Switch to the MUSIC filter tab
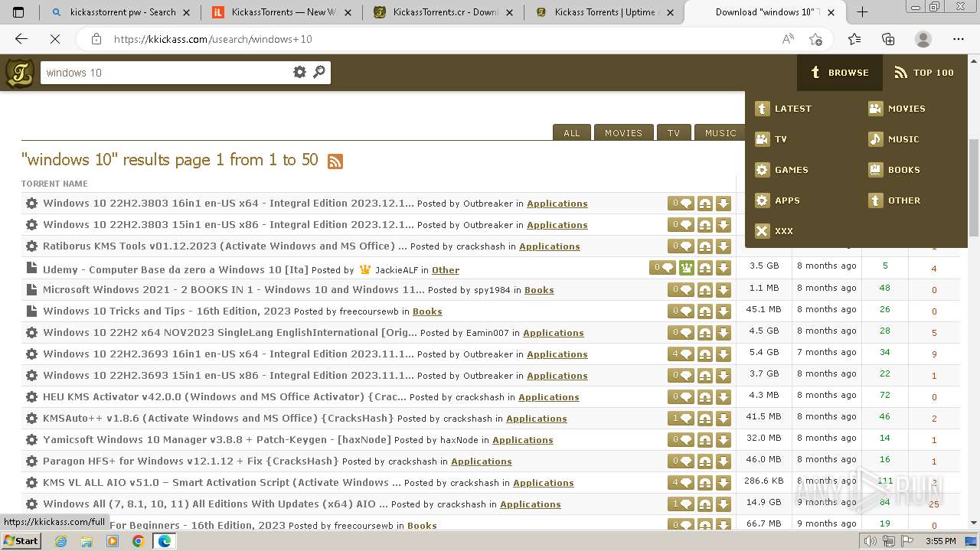Screen dimensions: 980x551 (720, 132)
